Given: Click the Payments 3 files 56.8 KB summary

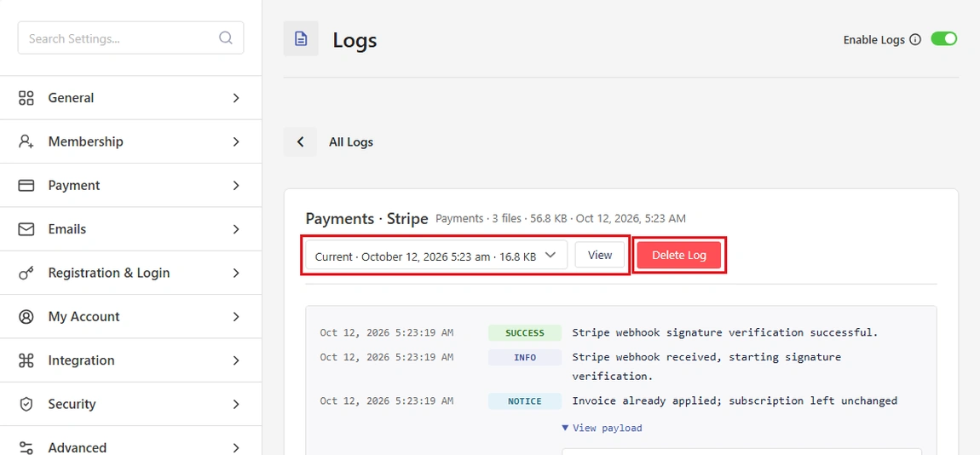Looking at the screenshot, I should [561, 219].
